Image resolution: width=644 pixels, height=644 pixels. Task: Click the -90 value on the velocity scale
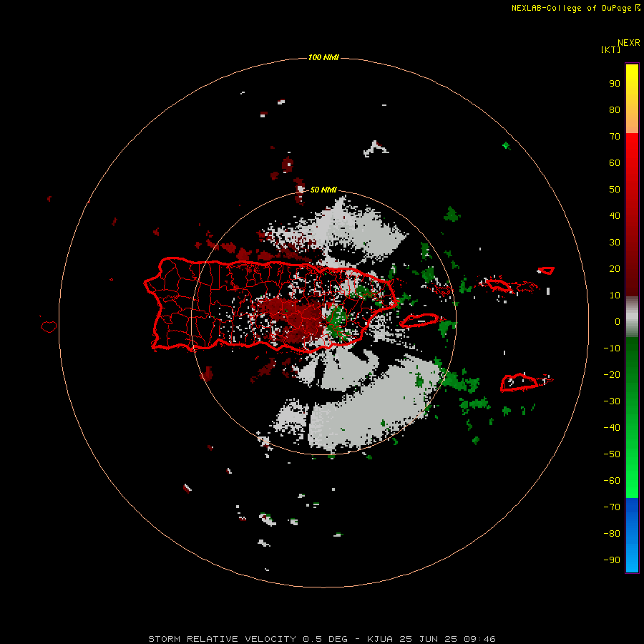pyautogui.click(x=612, y=560)
